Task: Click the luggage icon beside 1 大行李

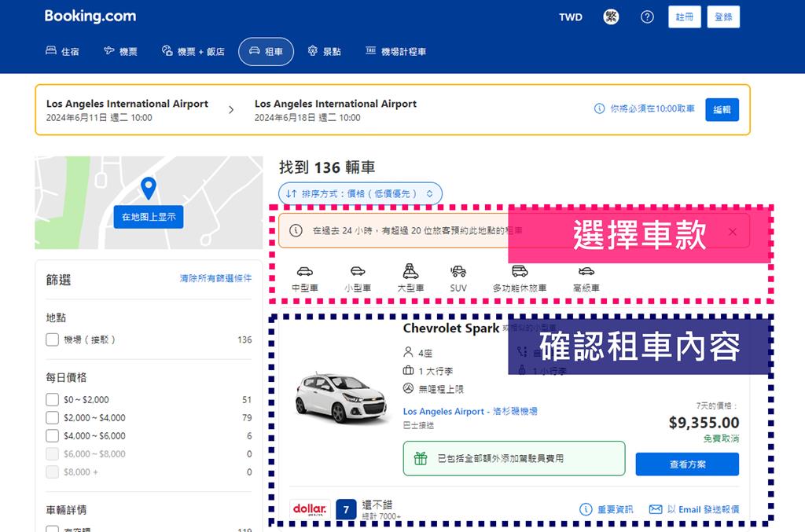Action: pyautogui.click(x=408, y=370)
